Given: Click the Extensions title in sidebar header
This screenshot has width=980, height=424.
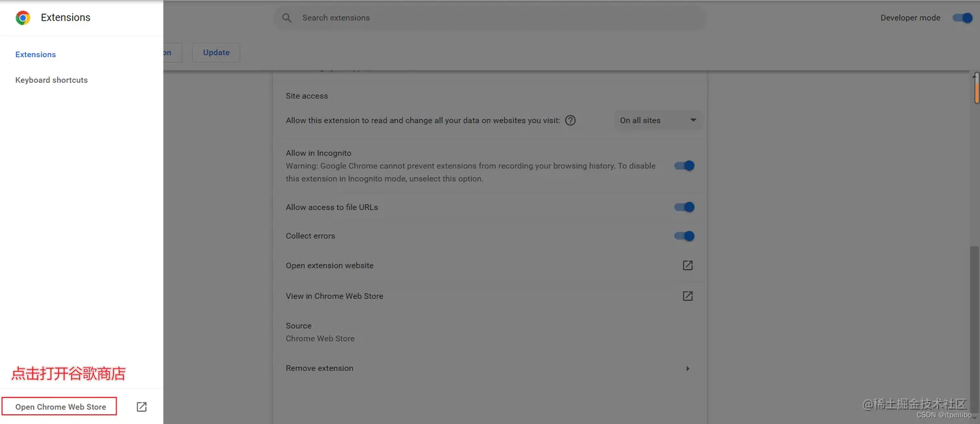Looking at the screenshot, I should (65, 18).
